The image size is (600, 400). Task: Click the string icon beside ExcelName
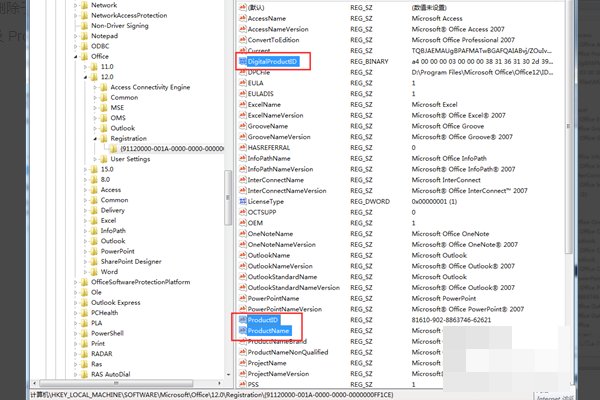pos(241,104)
